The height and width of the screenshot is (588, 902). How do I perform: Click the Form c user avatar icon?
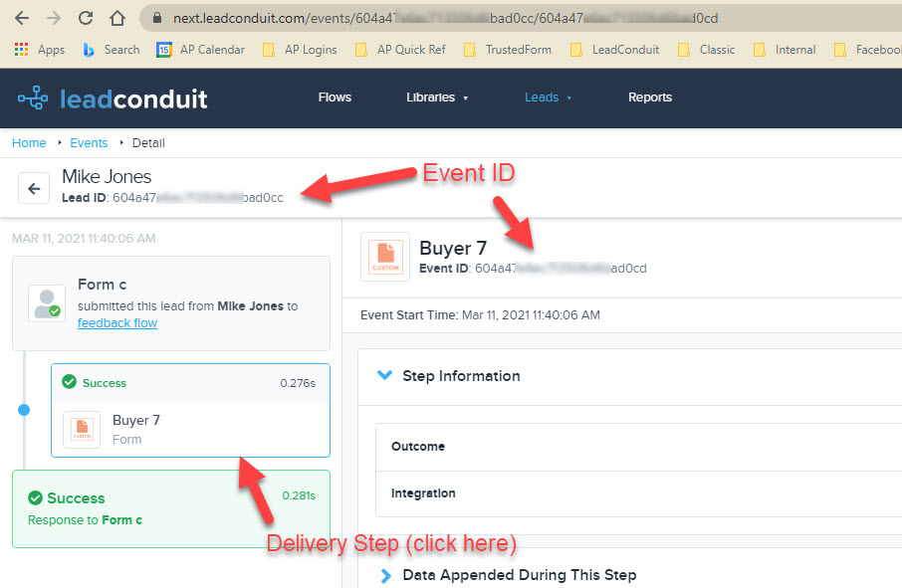coord(47,302)
